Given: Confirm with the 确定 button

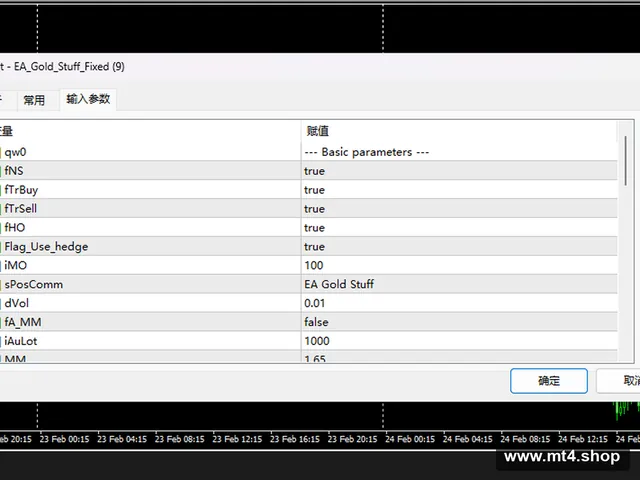Looking at the screenshot, I should coord(549,381).
